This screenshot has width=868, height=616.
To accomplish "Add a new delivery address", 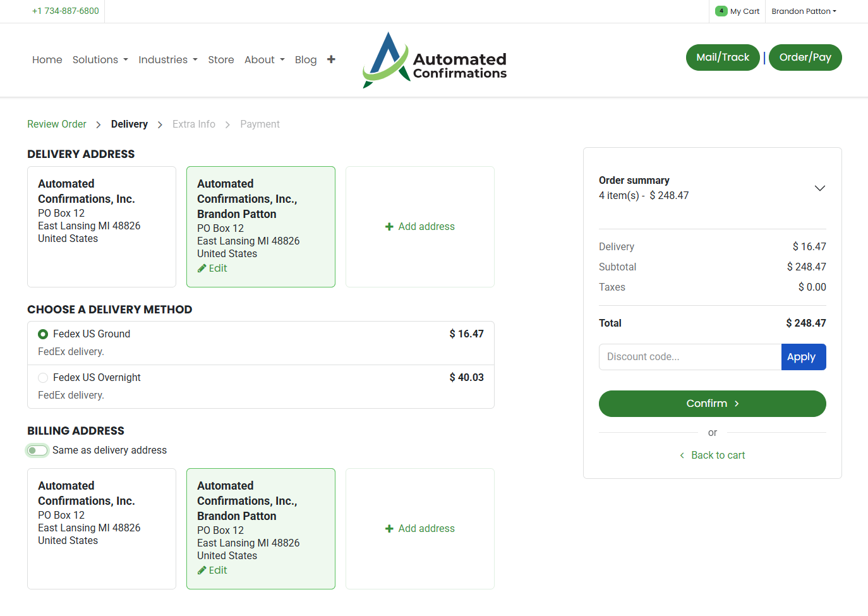I will click(x=420, y=227).
